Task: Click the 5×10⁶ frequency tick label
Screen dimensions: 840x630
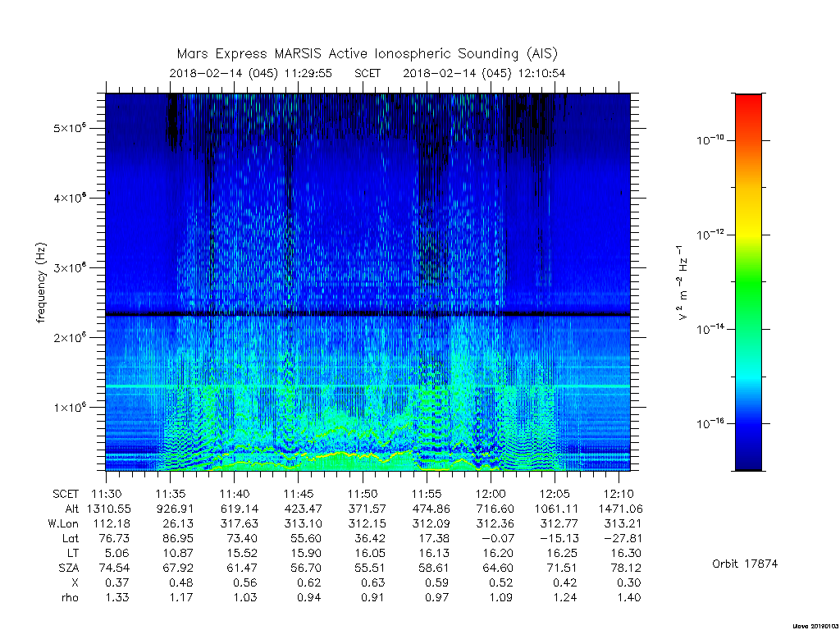Action: pos(70,128)
